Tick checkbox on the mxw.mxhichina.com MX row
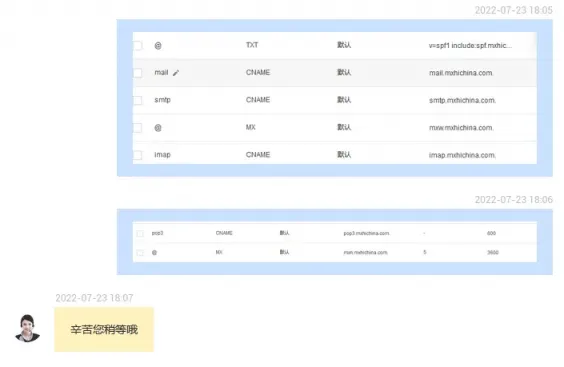 coord(137,128)
